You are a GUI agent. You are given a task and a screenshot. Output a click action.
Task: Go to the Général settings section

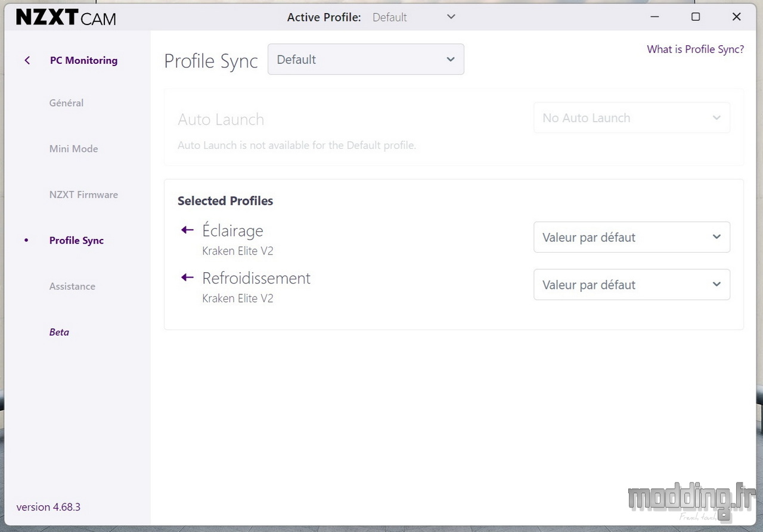[x=66, y=103]
